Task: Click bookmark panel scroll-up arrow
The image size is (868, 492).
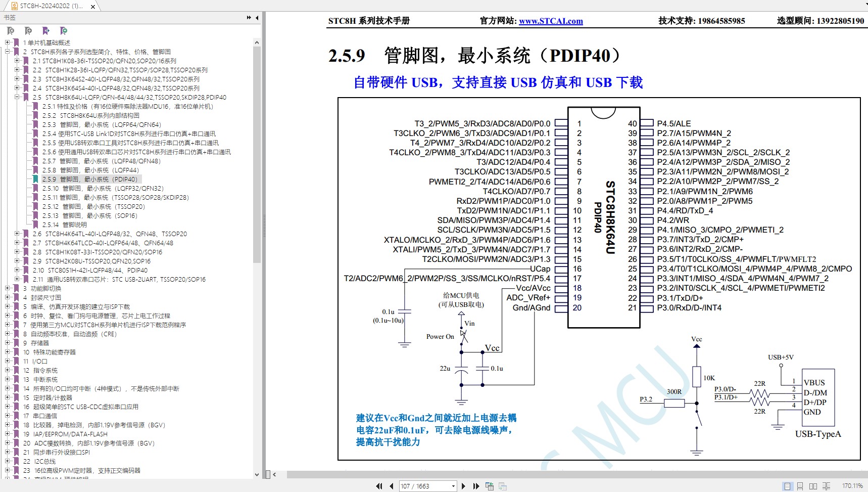Action: tap(257, 42)
